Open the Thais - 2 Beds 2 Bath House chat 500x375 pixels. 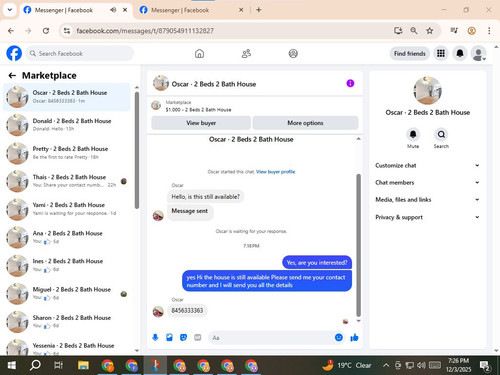click(67, 181)
